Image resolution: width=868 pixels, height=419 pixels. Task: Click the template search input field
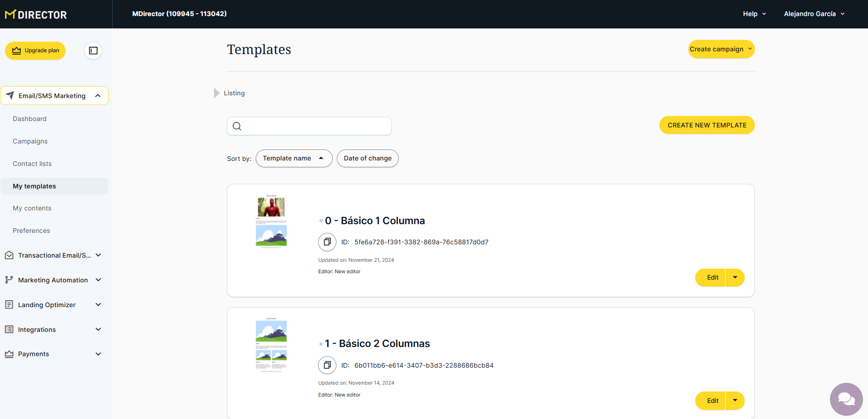click(x=316, y=127)
